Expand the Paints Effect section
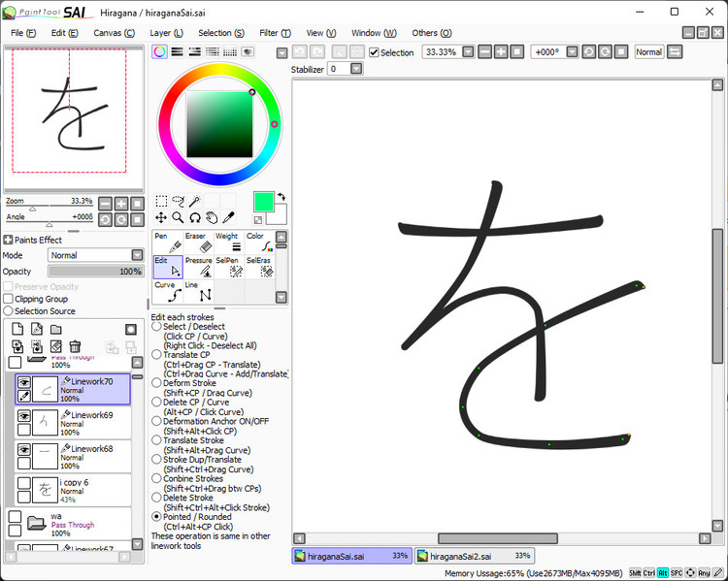Viewport: 728px width, 581px height. 8,240
